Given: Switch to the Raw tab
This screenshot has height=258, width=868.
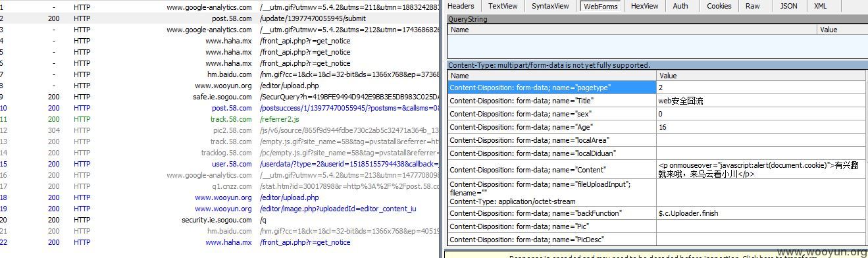Looking at the screenshot, I should coord(753,6).
